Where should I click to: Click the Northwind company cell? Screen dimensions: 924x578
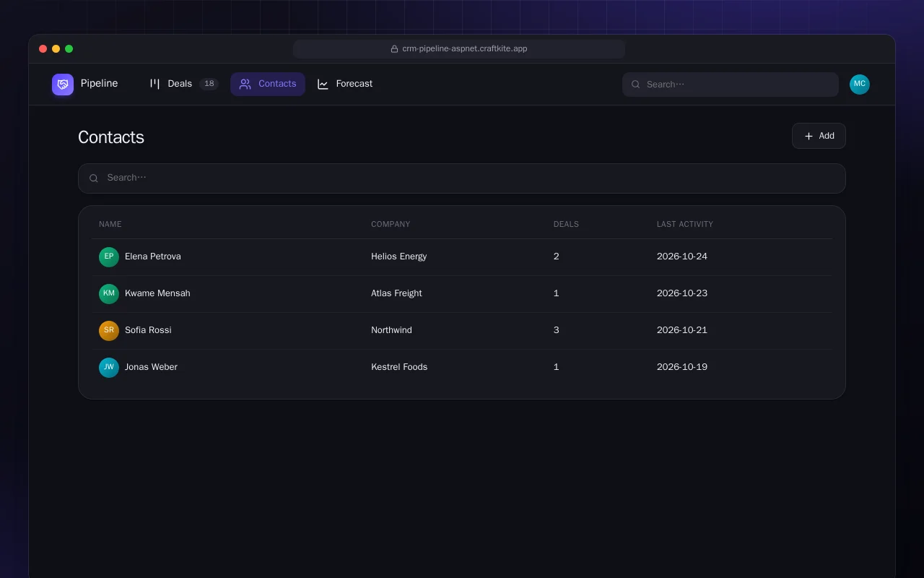point(391,330)
